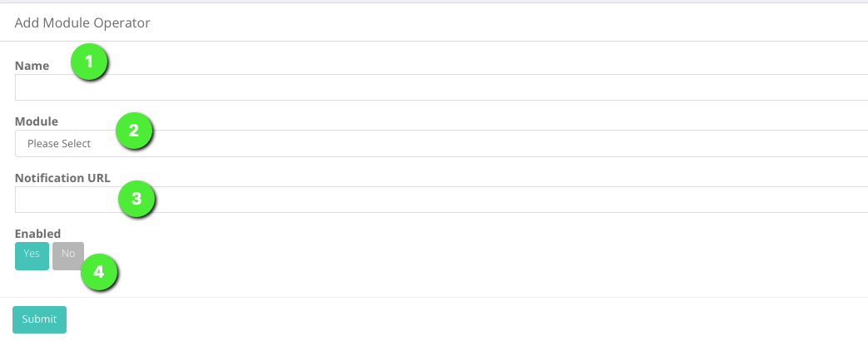Select the gray No button under Enabled
The width and height of the screenshot is (868, 341).
tap(68, 256)
